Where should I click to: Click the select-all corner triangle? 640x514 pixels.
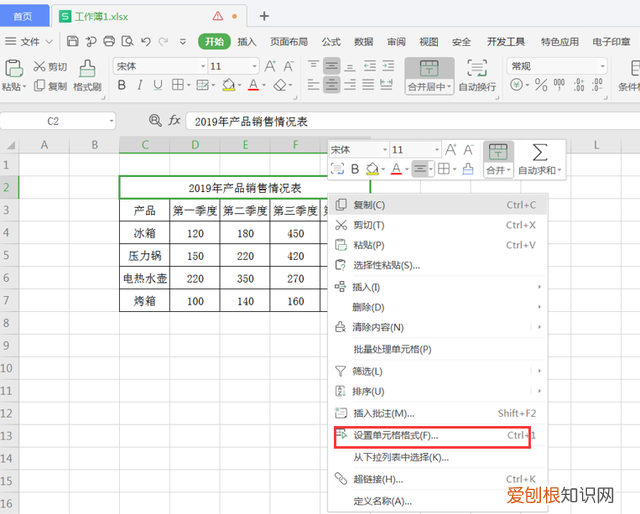11,145
